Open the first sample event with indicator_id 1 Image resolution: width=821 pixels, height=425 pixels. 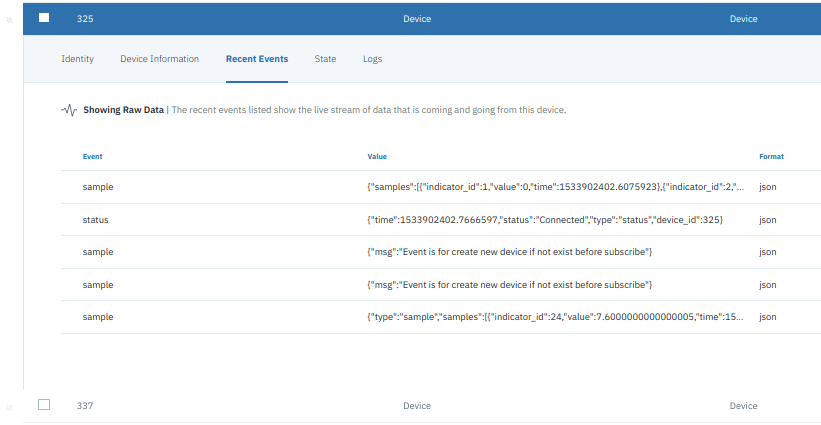coord(441,187)
